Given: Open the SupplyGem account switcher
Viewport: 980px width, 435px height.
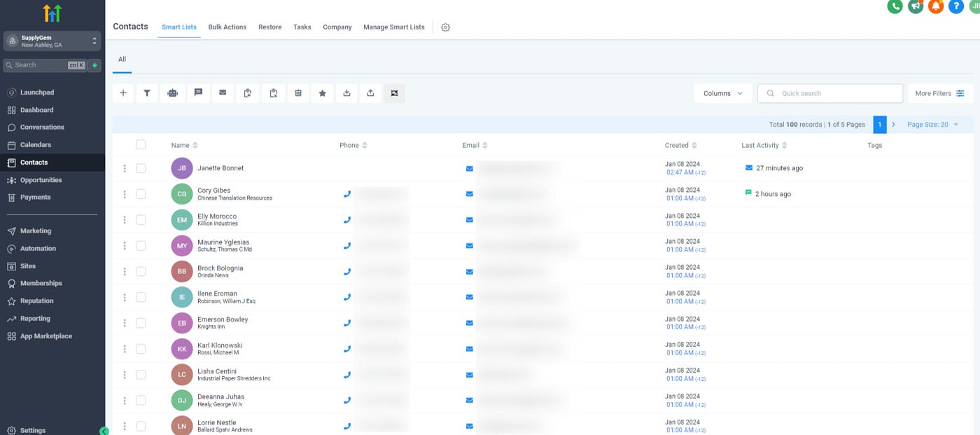Looking at the screenshot, I should tap(52, 41).
